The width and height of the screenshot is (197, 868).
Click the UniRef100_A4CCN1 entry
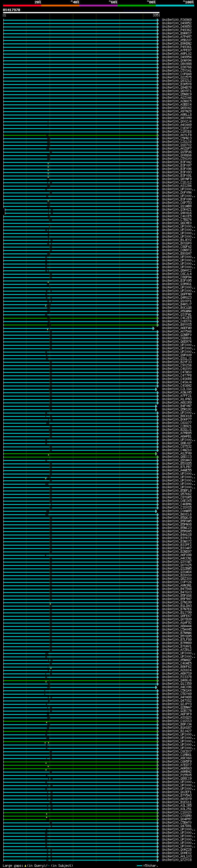(x=177, y=559)
